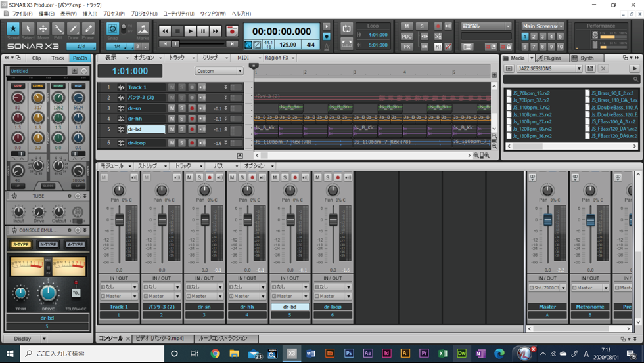Viewport: 644px width, 363px height.
Task: Click the dr-bd track name field
Action: pos(146,129)
